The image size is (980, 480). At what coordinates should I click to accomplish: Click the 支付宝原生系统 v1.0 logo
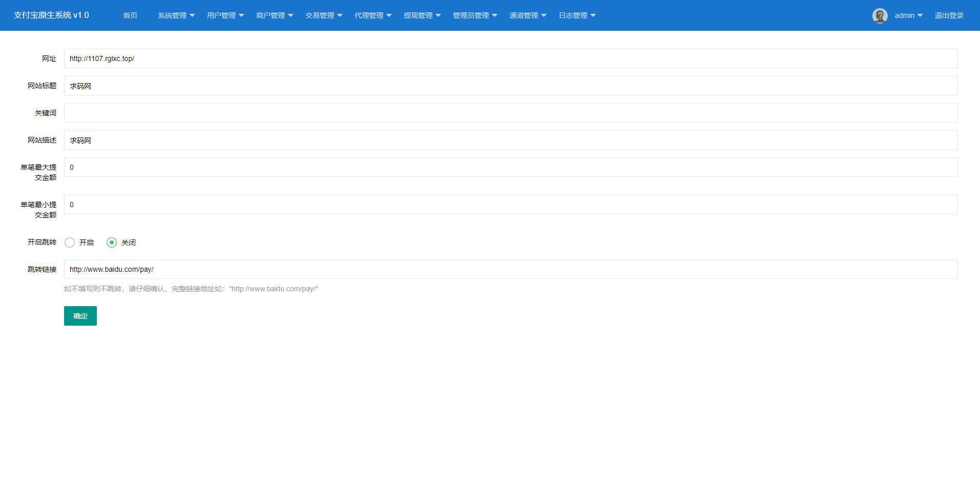coord(51,15)
